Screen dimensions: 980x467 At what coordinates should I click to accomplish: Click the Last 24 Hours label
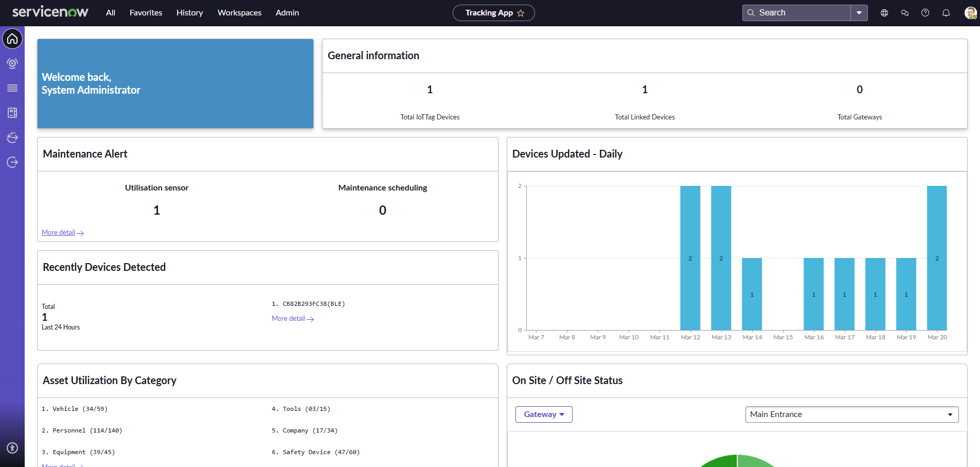(x=61, y=327)
